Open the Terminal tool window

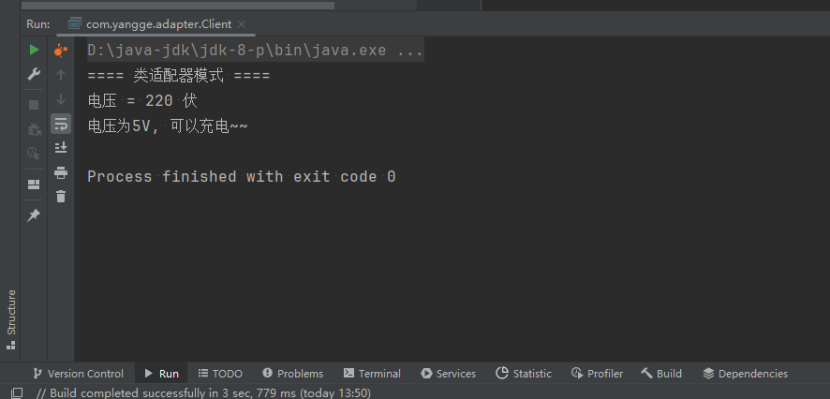[x=372, y=374]
